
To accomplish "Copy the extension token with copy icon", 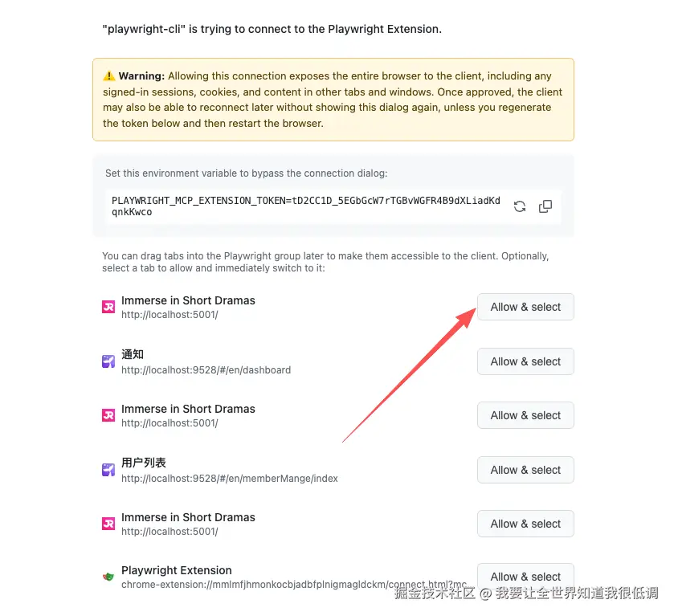I will pos(545,206).
